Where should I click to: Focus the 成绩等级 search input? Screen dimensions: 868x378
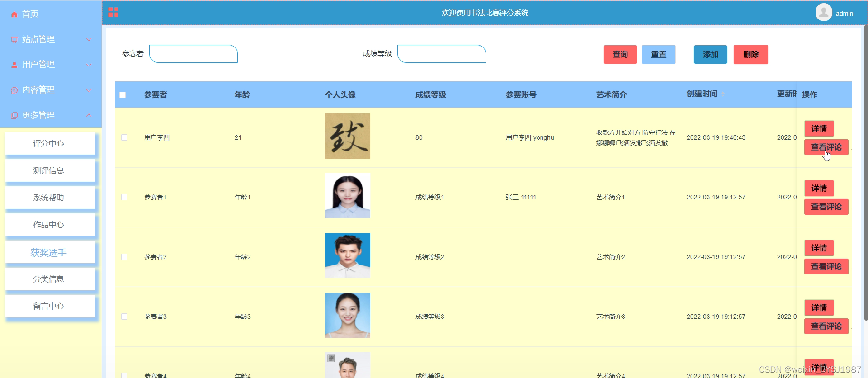coord(441,54)
